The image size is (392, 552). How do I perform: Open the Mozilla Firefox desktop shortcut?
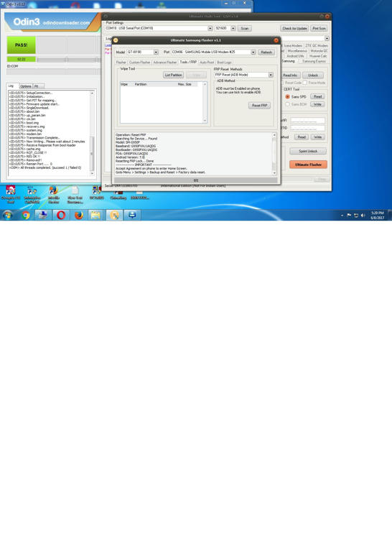pos(53,194)
